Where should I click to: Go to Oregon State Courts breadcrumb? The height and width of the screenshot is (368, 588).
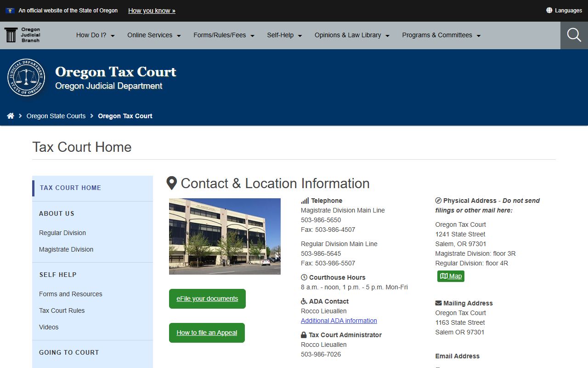click(x=56, y=116)
